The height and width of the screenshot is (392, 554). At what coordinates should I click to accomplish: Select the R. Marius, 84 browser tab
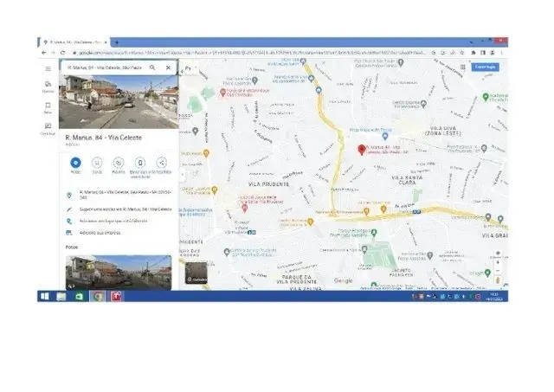[75, 42]
